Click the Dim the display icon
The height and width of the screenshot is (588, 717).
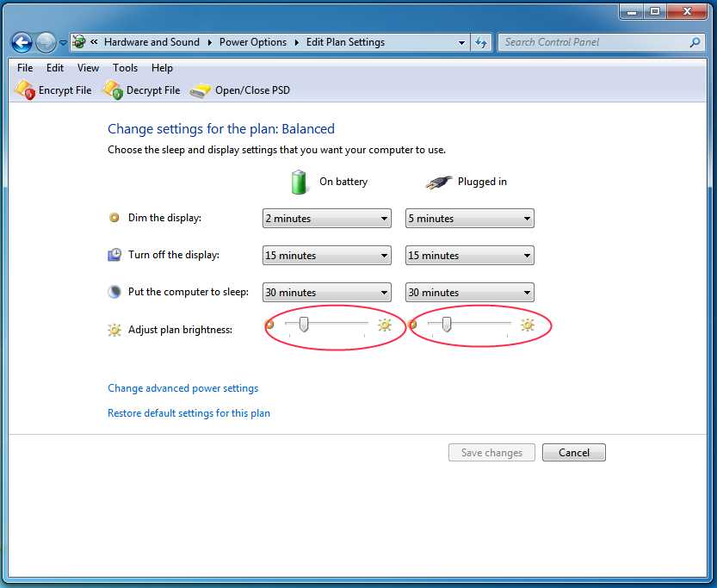tap(114, 218)
